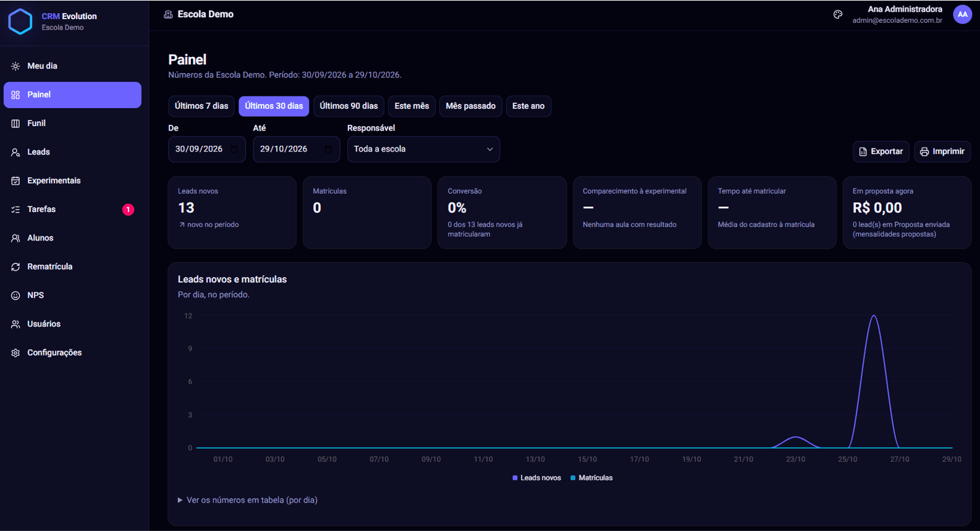The image size is (980, 531).
Task: Click the columns icon beside Funil
Action: point(15,124)
